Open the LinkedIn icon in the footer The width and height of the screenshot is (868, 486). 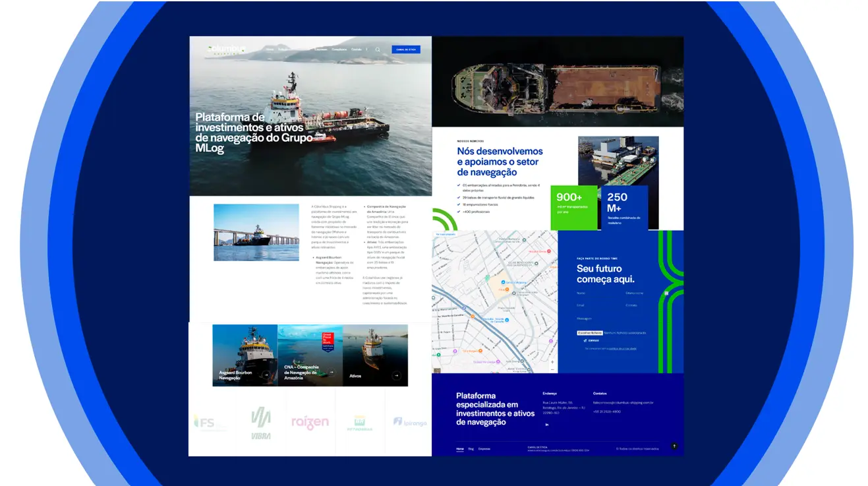point(546,425)
